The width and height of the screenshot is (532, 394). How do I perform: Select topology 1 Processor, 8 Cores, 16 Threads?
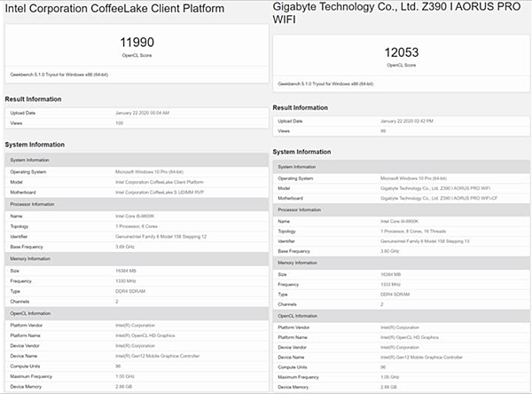[413, 232]
